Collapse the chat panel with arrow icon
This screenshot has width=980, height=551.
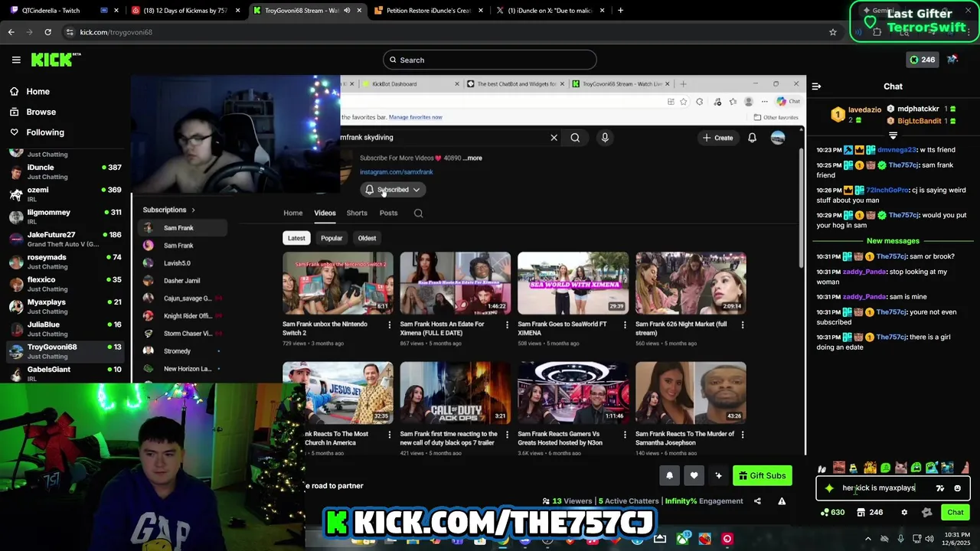click(x=816, y=86)
